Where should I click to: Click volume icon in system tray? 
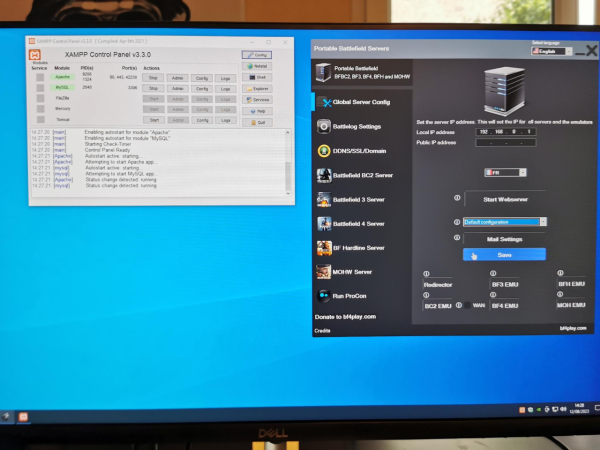coord(563,409)
